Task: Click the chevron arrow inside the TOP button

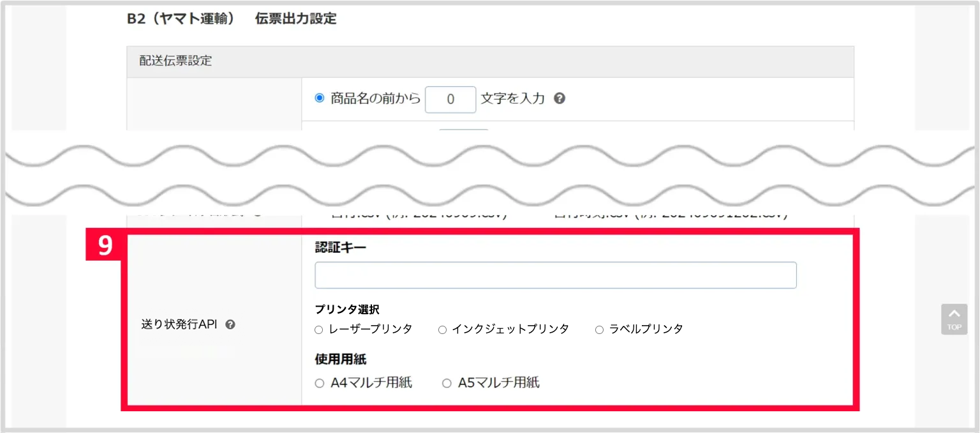Action: pos(954,313)
